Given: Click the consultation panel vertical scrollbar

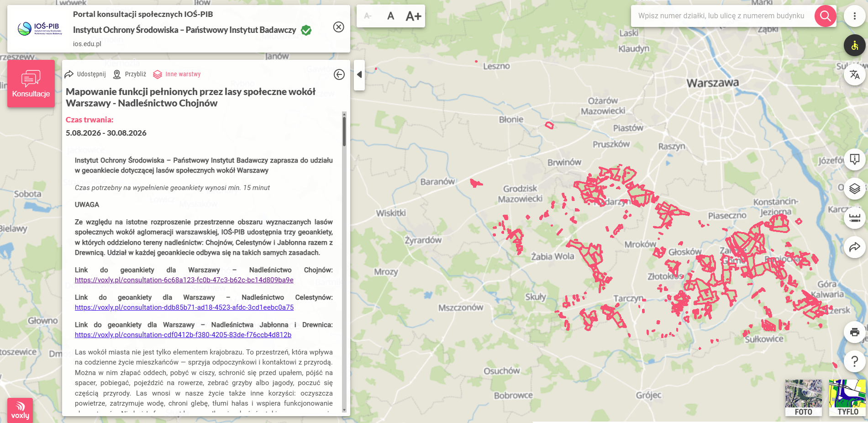Looking at the screenshot, I should 344,132.
